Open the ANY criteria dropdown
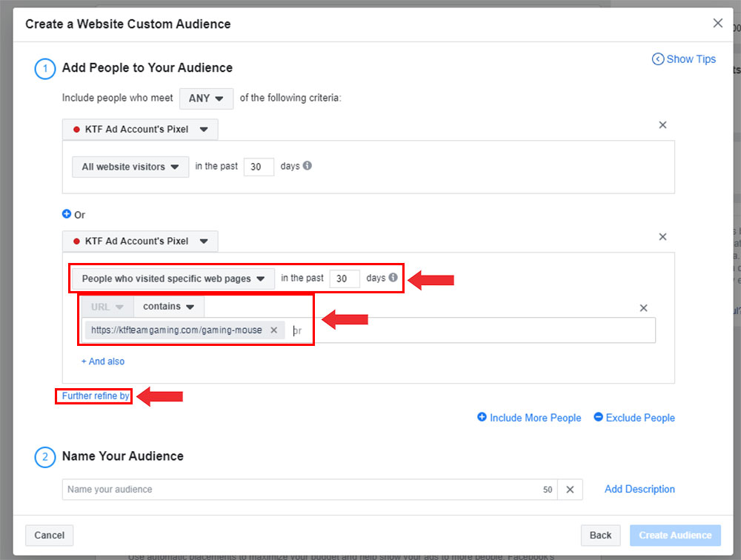This screenshot has width=741, height=560. point(206,99)
